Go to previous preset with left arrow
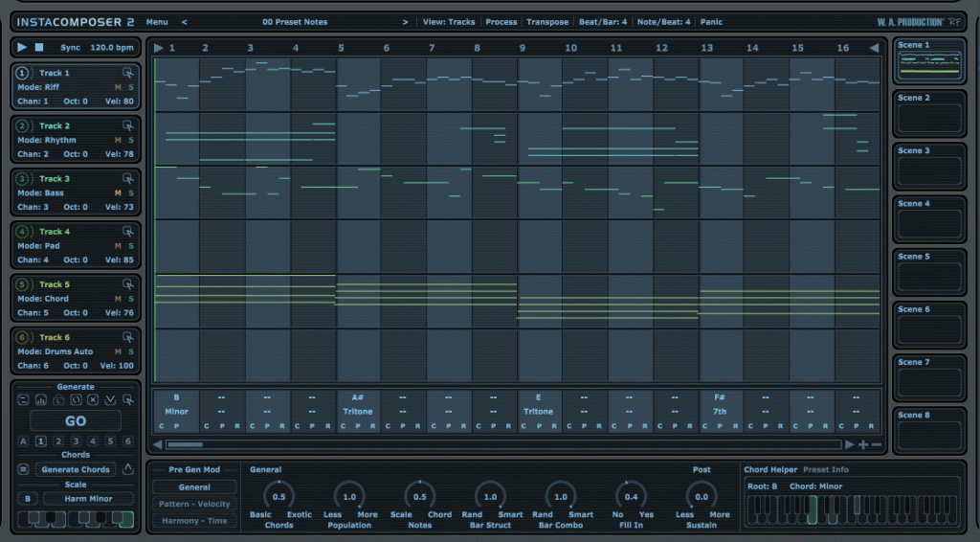Viewport: 980px width, 542px height. (185, 22)
